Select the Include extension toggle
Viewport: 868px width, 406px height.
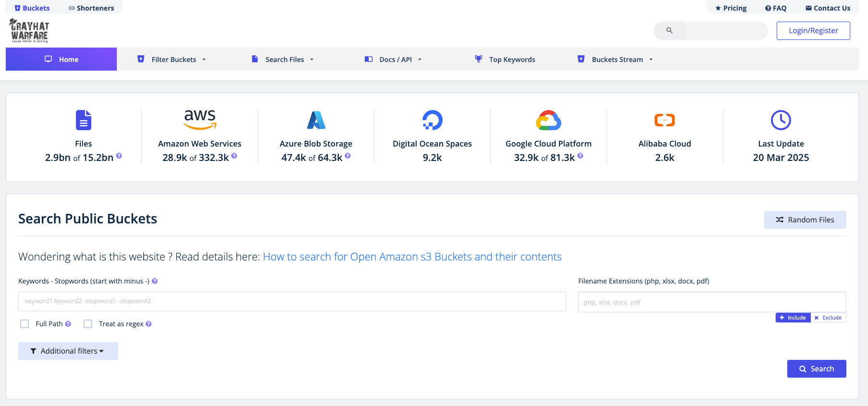pyautogui.click(x=793, y=318)
